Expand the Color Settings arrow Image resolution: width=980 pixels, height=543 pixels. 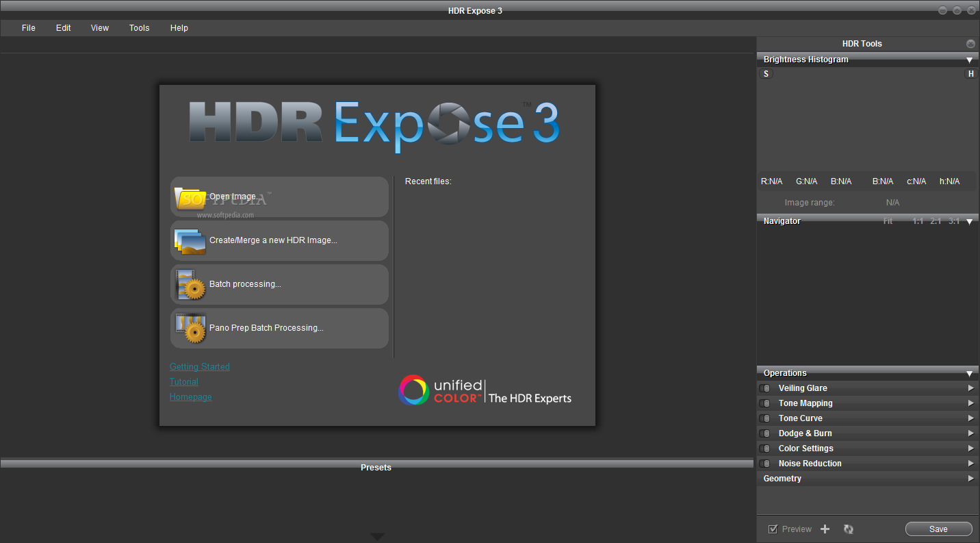tap(970, 449)
